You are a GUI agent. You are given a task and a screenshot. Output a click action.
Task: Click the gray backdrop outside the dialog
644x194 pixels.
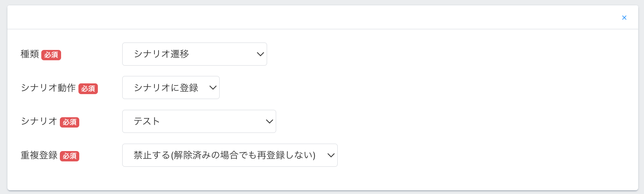point(3,99)
